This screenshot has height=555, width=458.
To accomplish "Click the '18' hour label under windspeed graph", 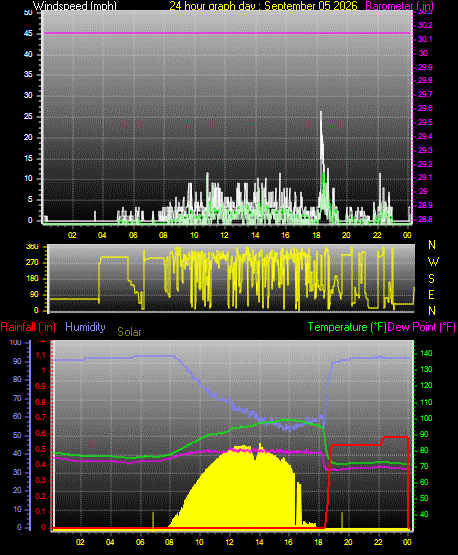I will point(316,235).
